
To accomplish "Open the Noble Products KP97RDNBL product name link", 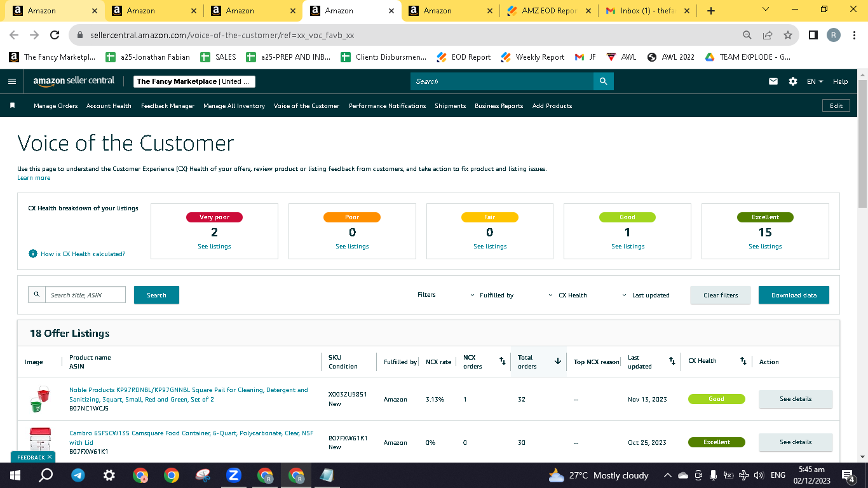I will pos(189,395).
